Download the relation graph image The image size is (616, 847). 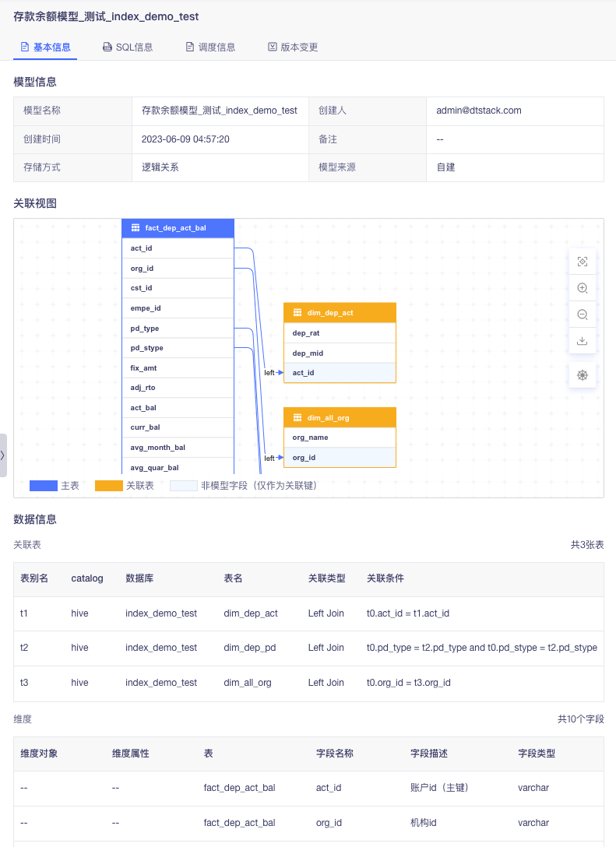coord(583,341)
